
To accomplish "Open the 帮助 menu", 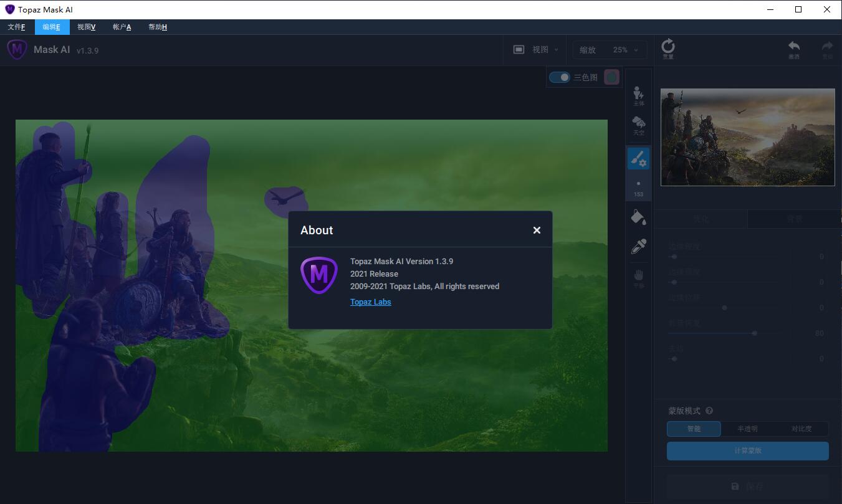I will pyautogui.click(x=158, y=27).
